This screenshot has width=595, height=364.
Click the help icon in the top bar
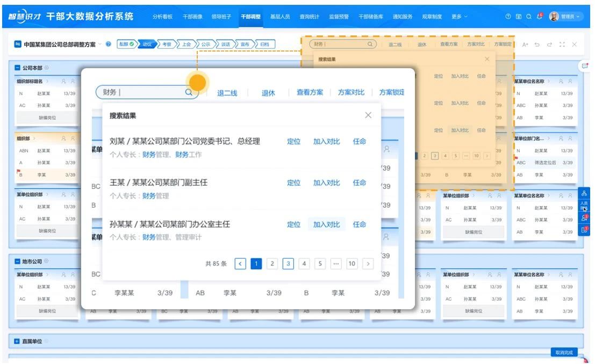click(x=508, y=17)
